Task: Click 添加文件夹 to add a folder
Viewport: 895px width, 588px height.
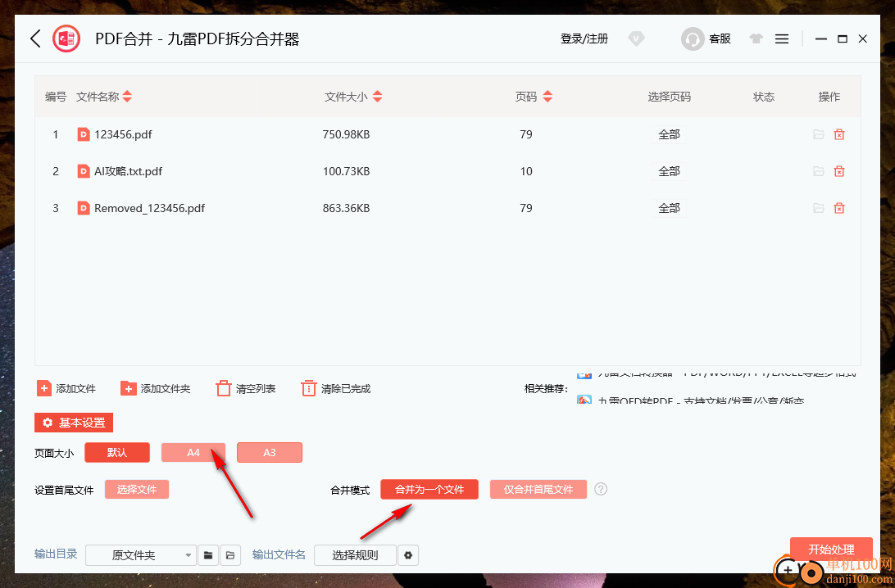Action: click(155, 388)
